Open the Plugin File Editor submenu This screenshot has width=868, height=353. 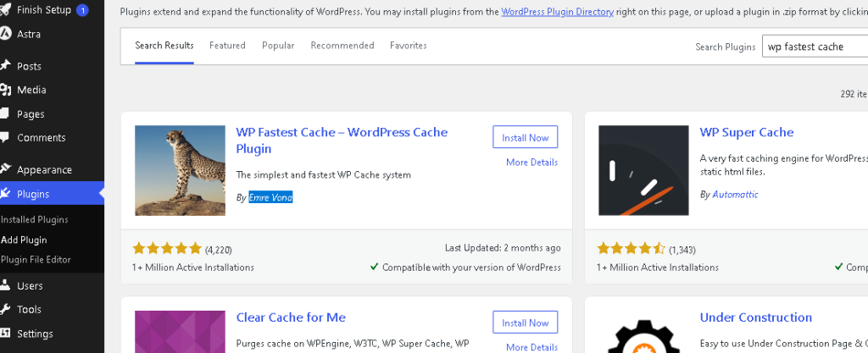(x=36, y=260)
